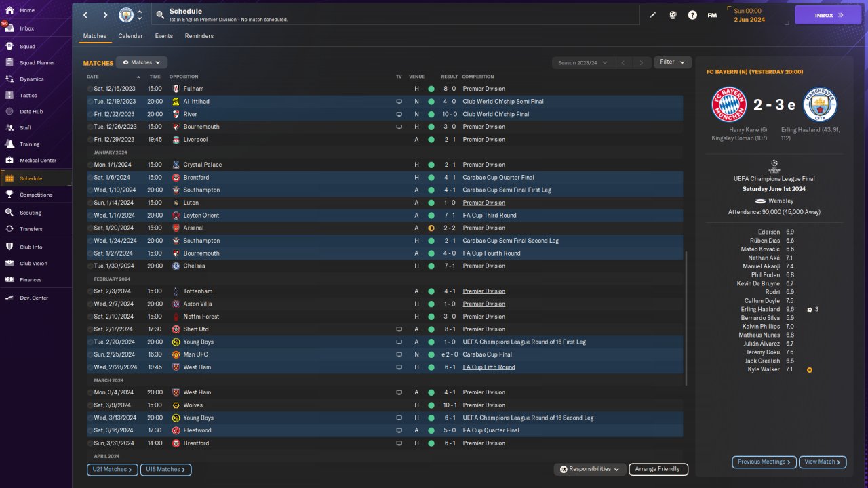Click the TV icon on the Al-Ittihad row
This screenshot has width=868, height=488.
coord(399,102)
